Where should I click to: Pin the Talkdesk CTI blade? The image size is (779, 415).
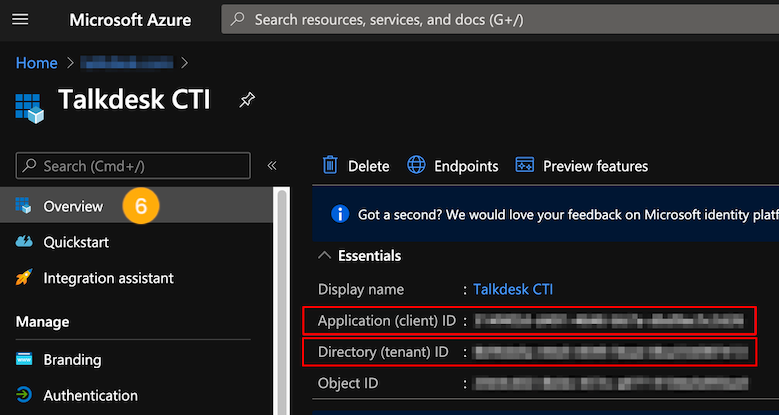click(x=247, y=100)
